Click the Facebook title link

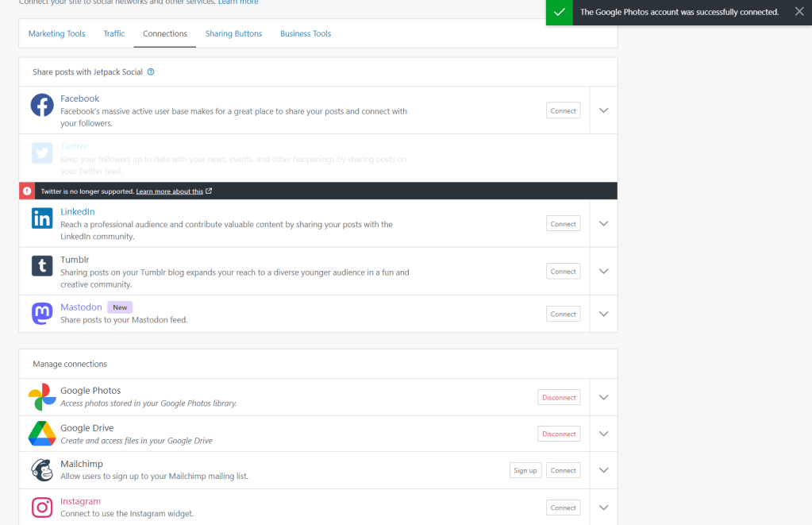[x=79, y=98]
